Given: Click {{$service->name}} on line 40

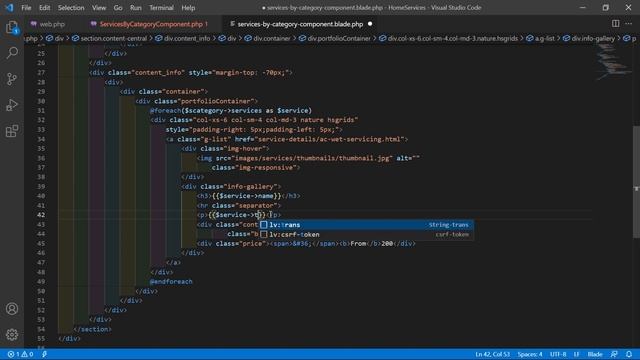Looking at the screenshot, I should pyautogui.click(x=247, y=196).
